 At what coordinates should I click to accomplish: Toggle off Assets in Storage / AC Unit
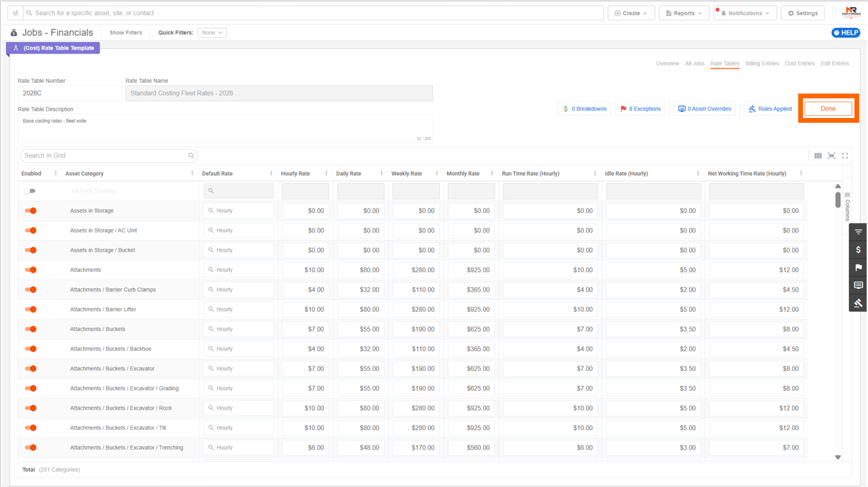point(30,231)
